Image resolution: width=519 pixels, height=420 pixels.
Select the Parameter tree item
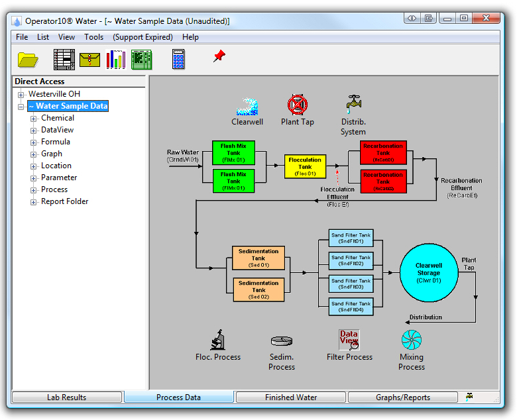[x=59, y=178]
